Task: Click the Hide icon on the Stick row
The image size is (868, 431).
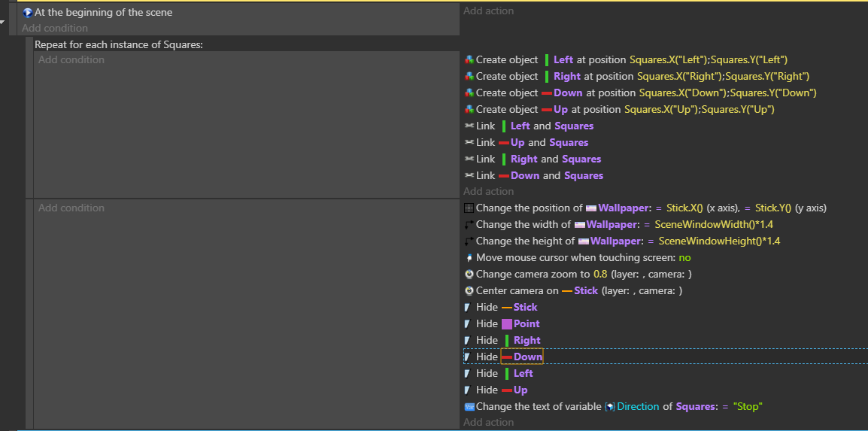Action: tap(467, 308)
